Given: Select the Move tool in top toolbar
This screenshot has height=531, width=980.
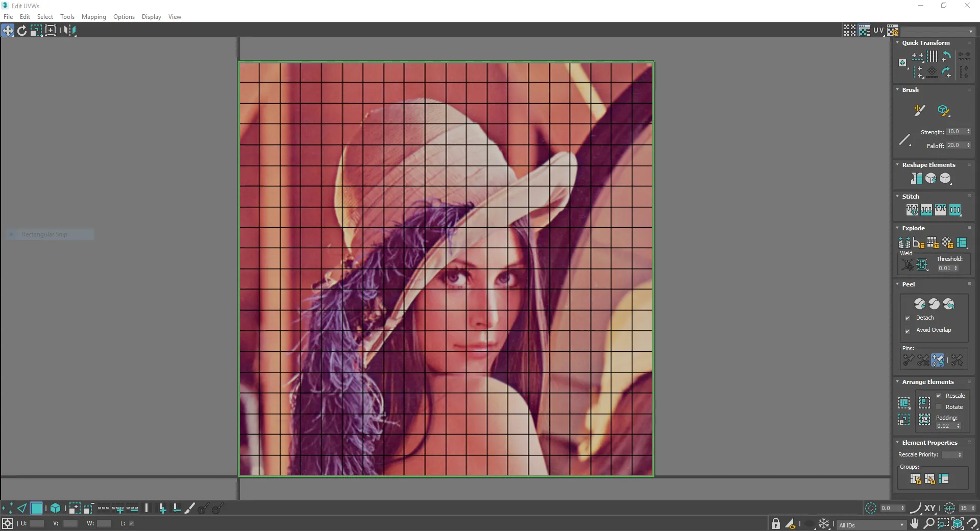Looking at the screenshot, I should pyautogui.click(x=8, y=31).
